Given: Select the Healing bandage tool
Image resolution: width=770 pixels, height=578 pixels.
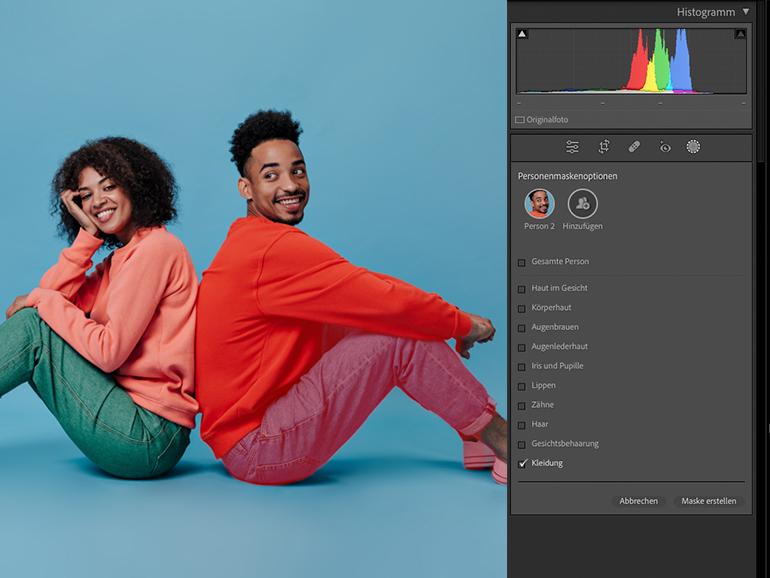Looking at the screenshot, I should pyautogui.click(x=634, y=147).
